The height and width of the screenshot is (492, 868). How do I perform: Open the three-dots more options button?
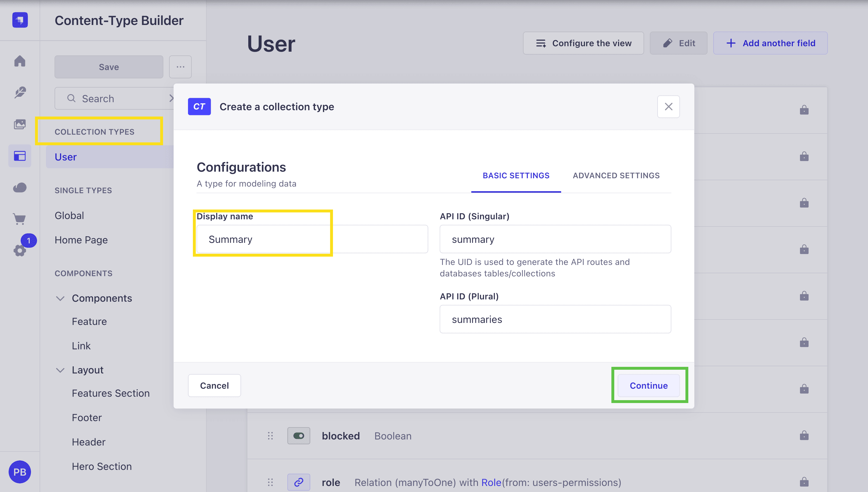(x=181, y=67)
